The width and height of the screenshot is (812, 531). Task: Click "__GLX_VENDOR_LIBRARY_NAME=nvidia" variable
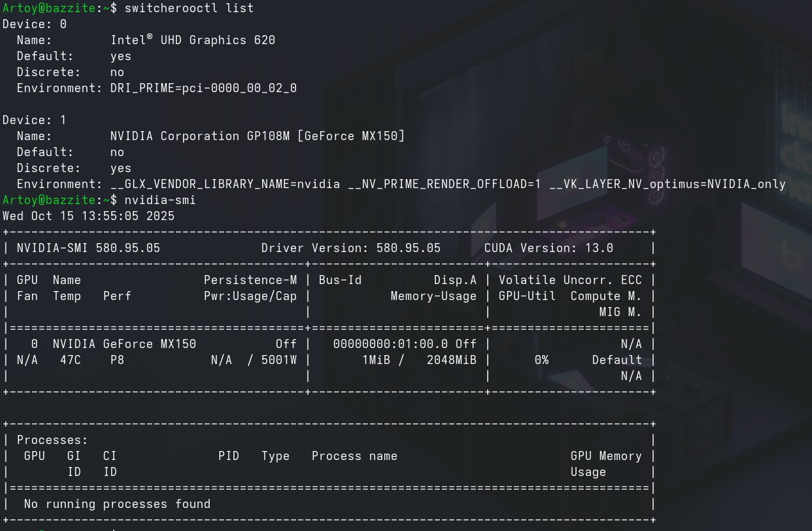pos(225,184)
